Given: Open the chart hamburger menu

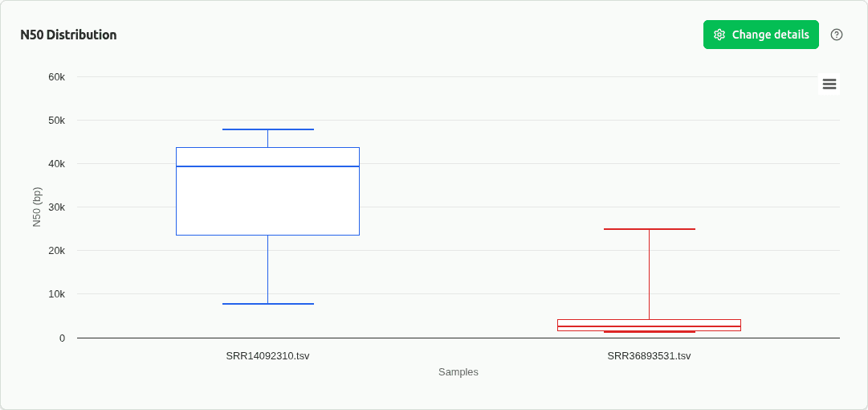Looking at the screenshot, I should coord(829,84).
